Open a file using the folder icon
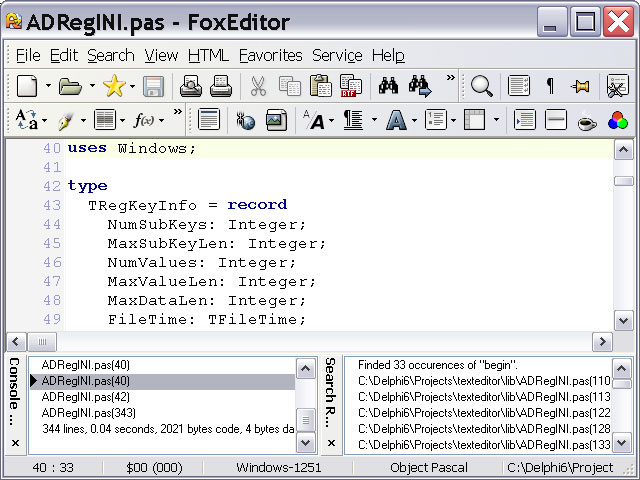This screenshot has width=640, height=480. 70,86
